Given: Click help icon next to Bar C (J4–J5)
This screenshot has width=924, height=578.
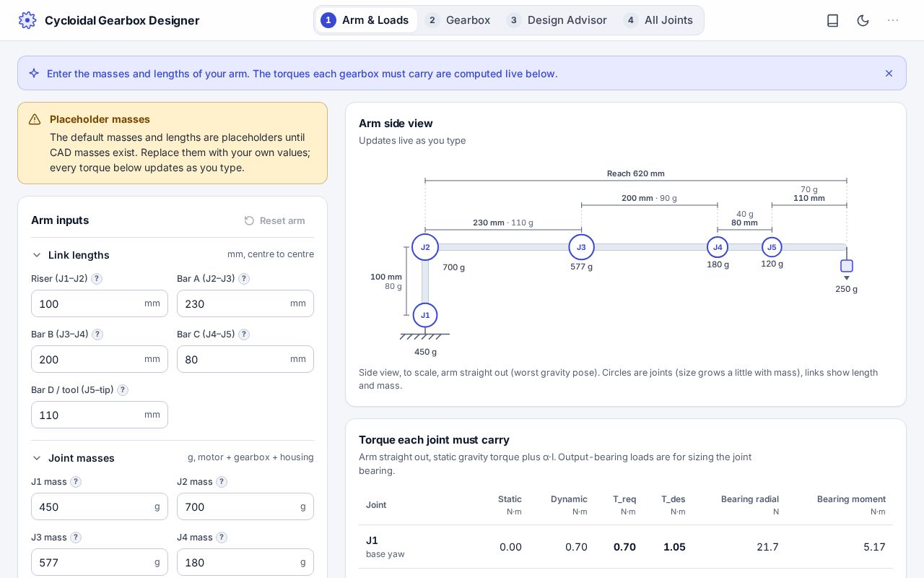Looking at the screenshot, I should point(244,335).
